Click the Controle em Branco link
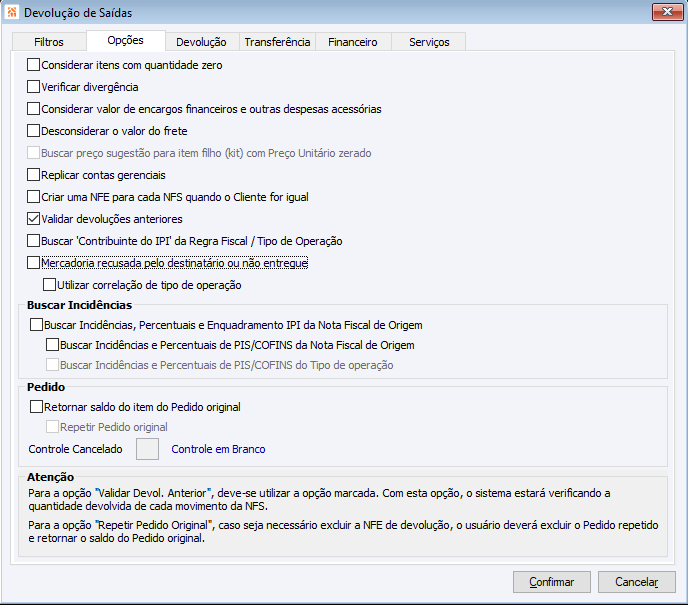Viewport: 688px width, 607px height. (218, 449)
